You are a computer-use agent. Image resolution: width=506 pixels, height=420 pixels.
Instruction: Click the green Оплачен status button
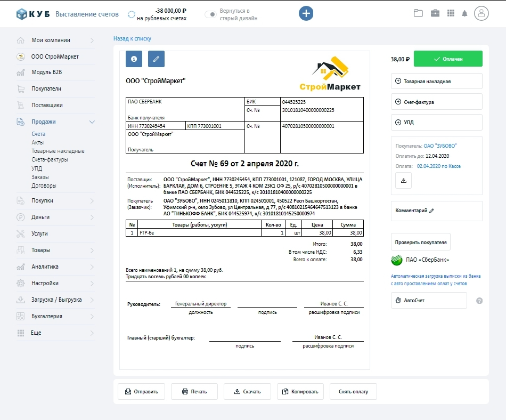point(448,59)
